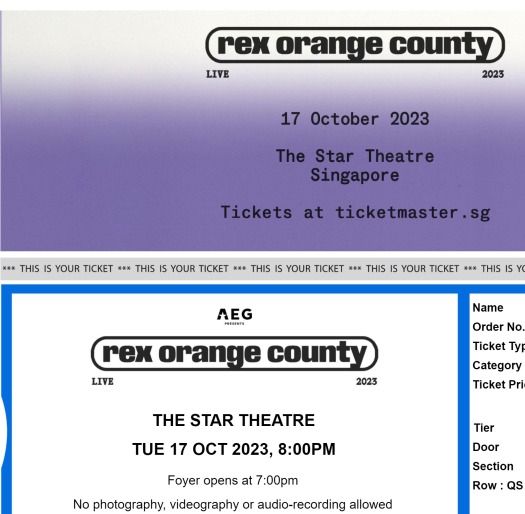Click The Star Theatre Singapore venue text

[355, 166]
